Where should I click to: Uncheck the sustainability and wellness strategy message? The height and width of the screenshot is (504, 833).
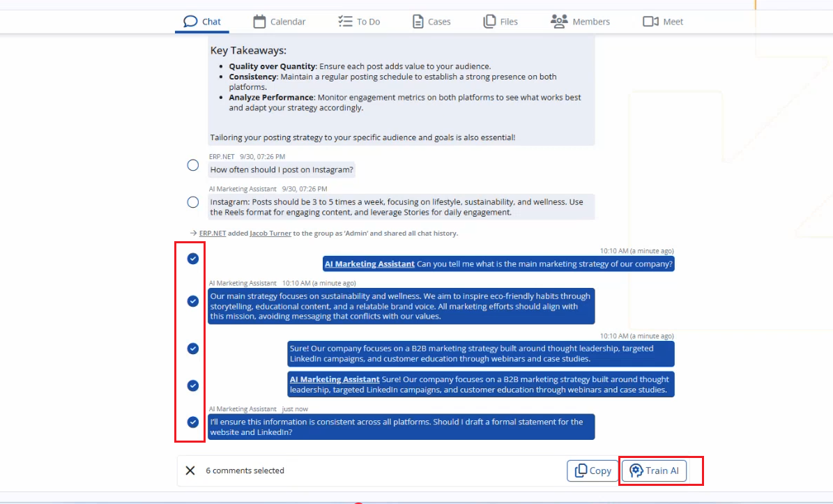[193, 301]
